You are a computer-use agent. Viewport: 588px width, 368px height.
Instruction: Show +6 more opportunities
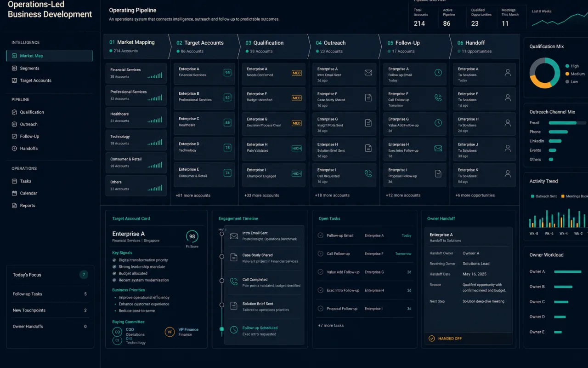pos(475,195)
